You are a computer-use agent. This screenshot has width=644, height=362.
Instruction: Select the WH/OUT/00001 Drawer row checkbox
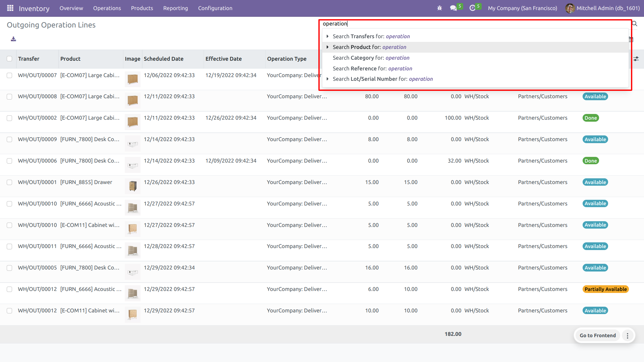pyautogui.click(x=9, y=182)
